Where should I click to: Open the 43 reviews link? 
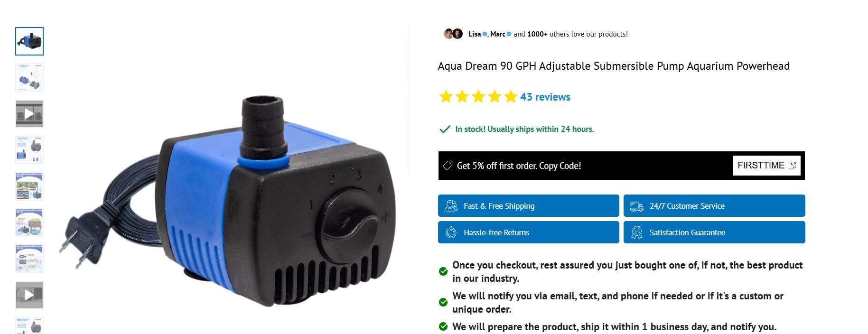(x=545, y=97)
